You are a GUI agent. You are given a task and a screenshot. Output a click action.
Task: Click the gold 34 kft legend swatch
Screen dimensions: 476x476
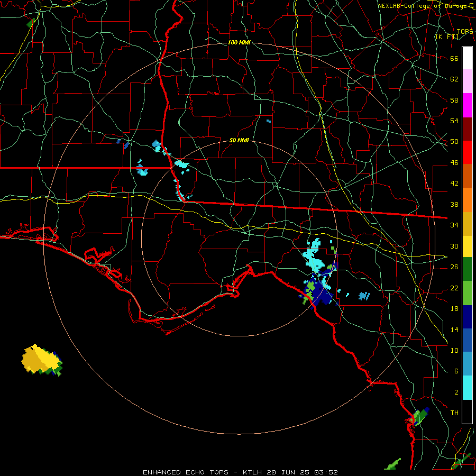[467, 224]
